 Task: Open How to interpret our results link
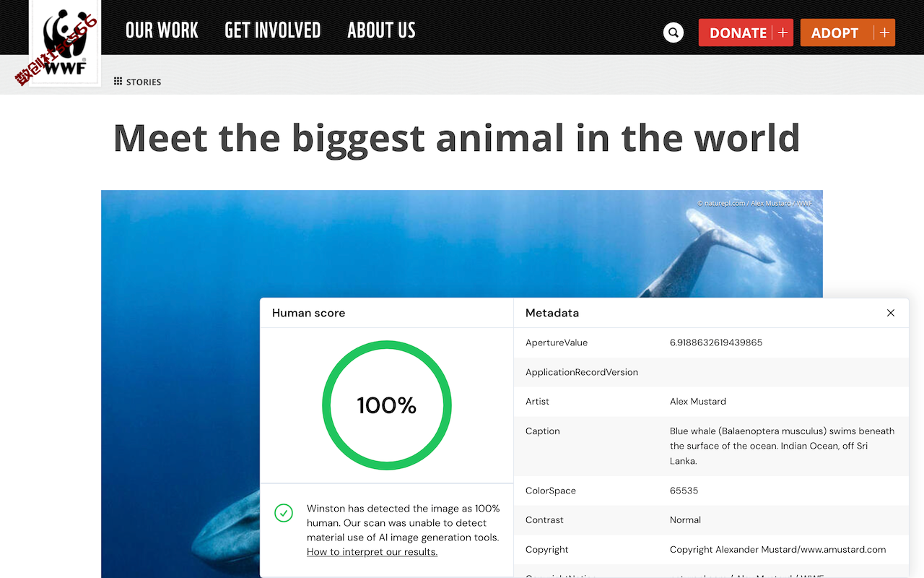point(372,552)
